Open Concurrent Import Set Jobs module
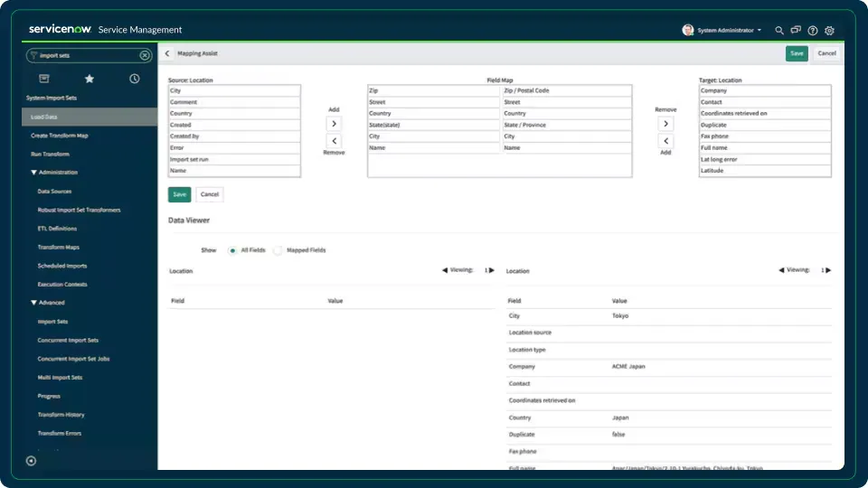Image resolution: width=868 pixels, height=488 pixels. point(73,359)
